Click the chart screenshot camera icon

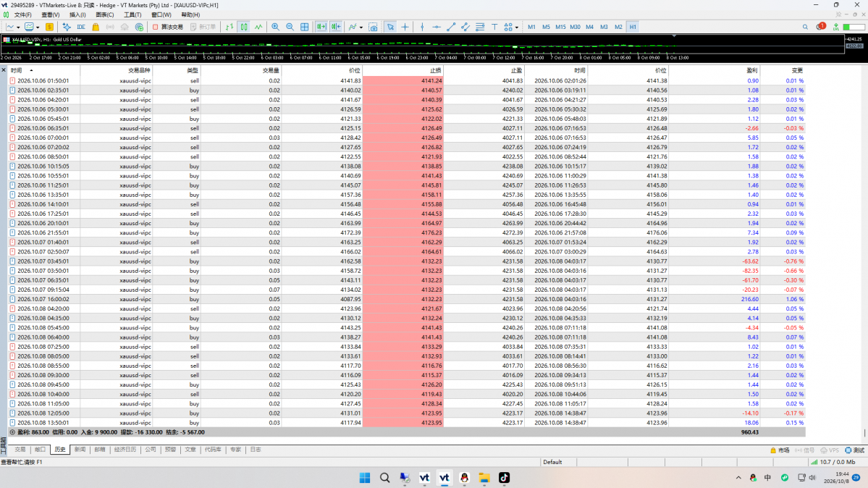[x=373, y=27]
